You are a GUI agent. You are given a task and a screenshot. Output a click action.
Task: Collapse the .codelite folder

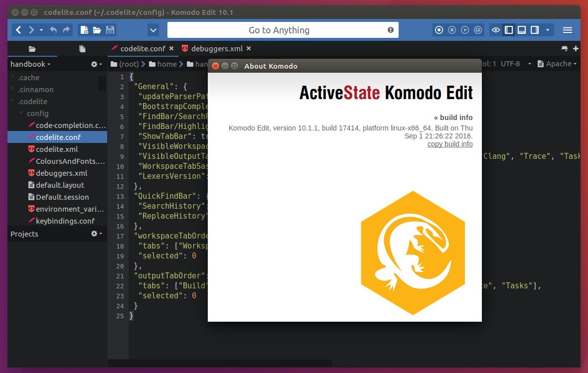[12, 101]
